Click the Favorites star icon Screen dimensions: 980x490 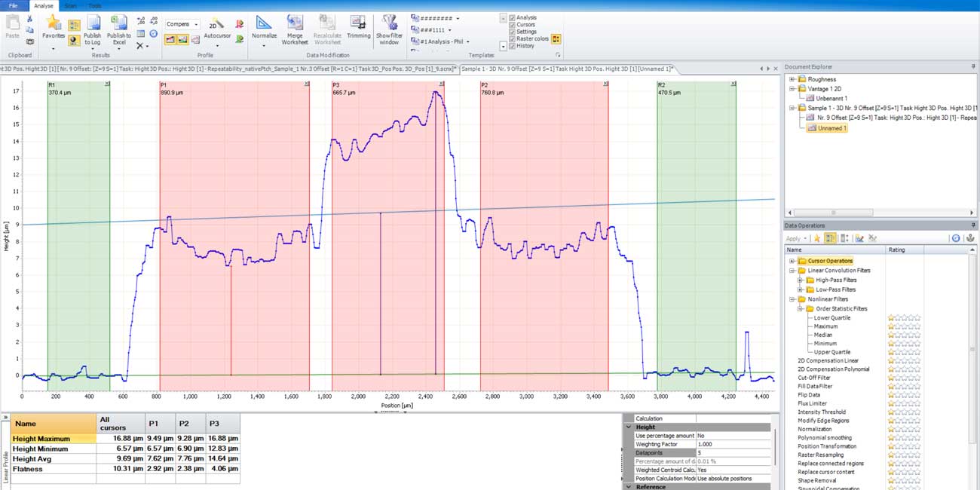click(x=53, y=23)
